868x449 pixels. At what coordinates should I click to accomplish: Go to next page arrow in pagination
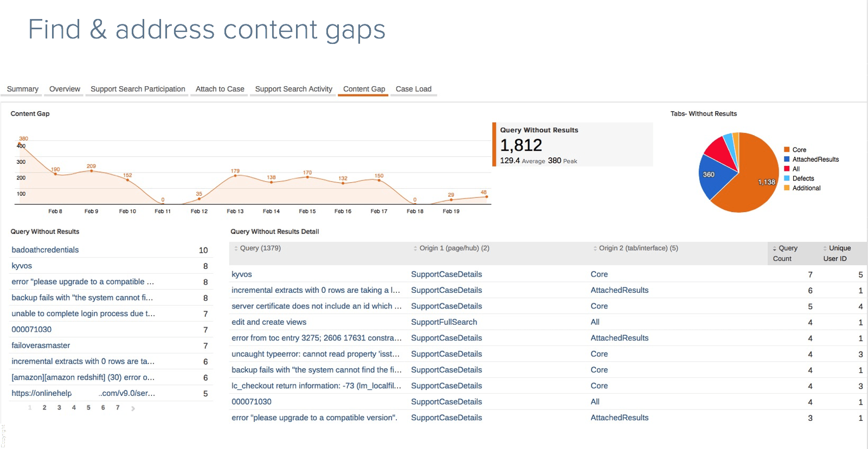pos(133,408)
